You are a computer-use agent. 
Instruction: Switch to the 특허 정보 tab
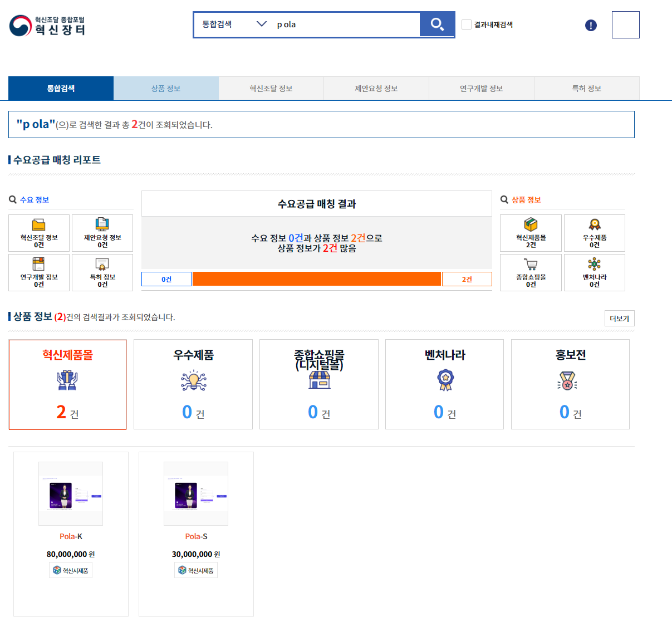[586, 89]
